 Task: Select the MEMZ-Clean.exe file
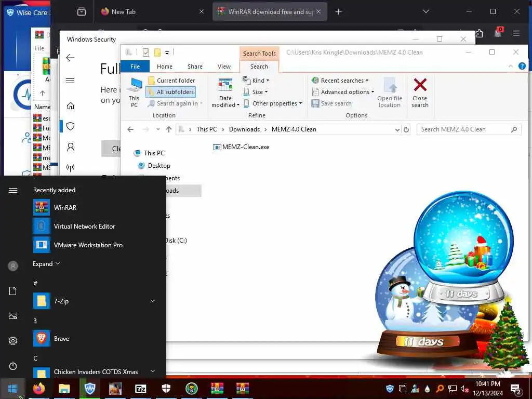241,147
